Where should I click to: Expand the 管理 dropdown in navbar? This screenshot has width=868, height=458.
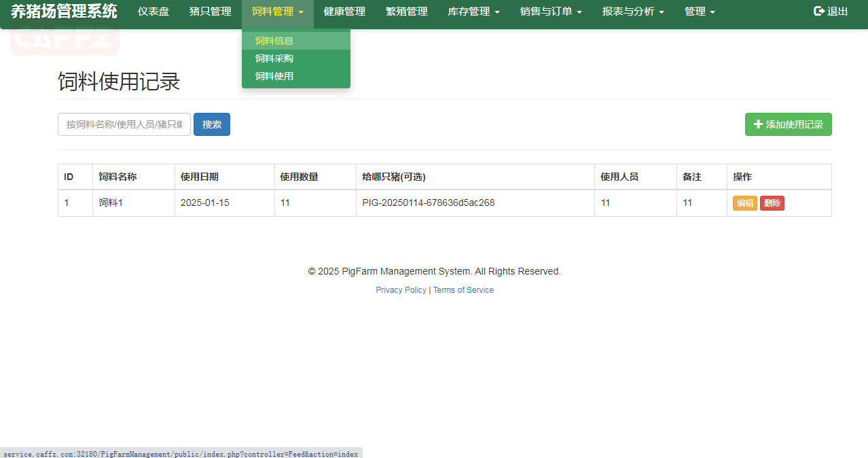click(x=700, y=12)
